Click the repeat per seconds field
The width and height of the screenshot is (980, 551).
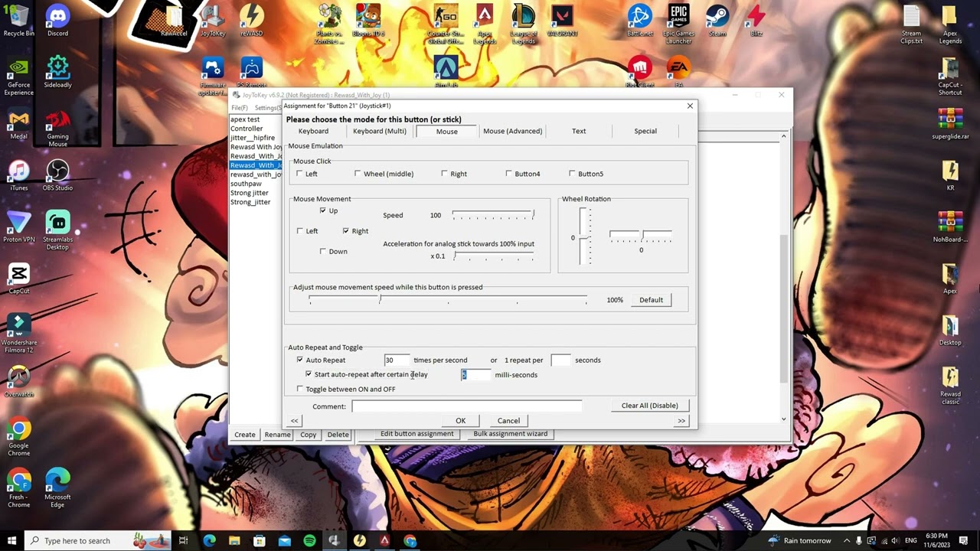click(560, 360)
